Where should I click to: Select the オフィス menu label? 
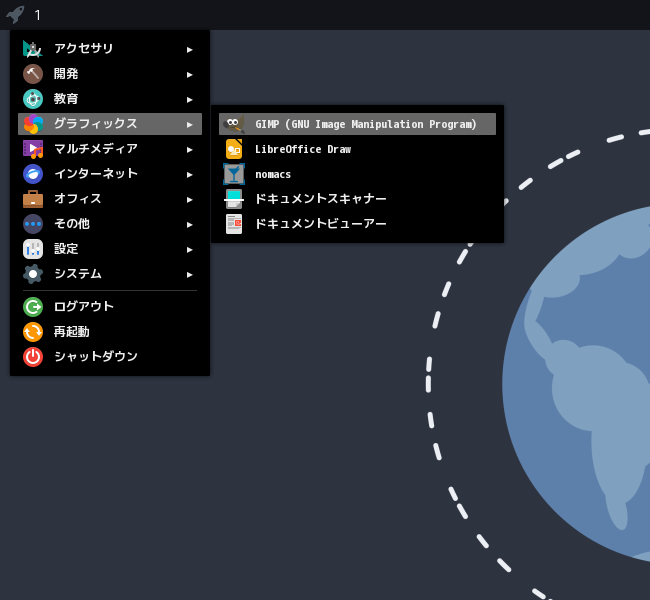[x=78, y=199]
